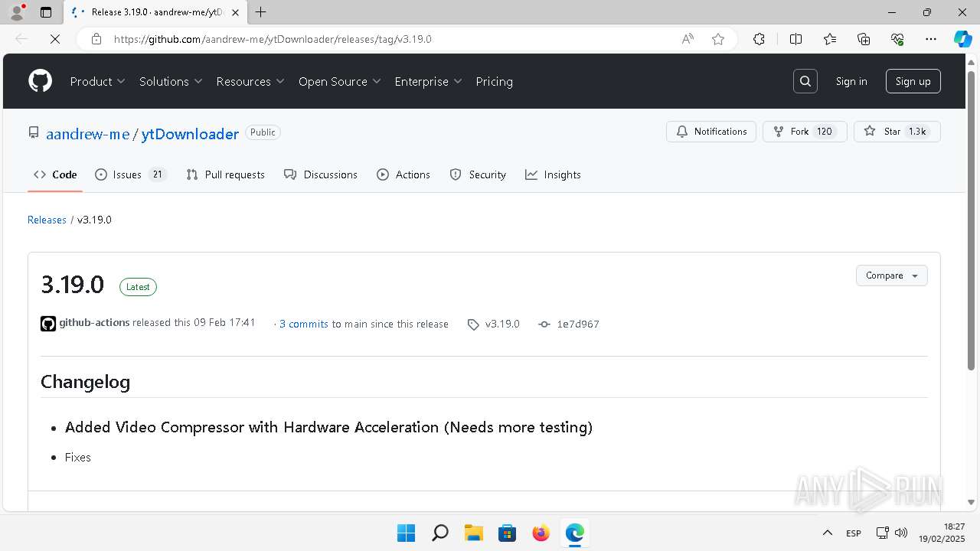Open Windows taskbar Search
The height and width of the screenshot is (551, 980).
click(x=439, y=533)
